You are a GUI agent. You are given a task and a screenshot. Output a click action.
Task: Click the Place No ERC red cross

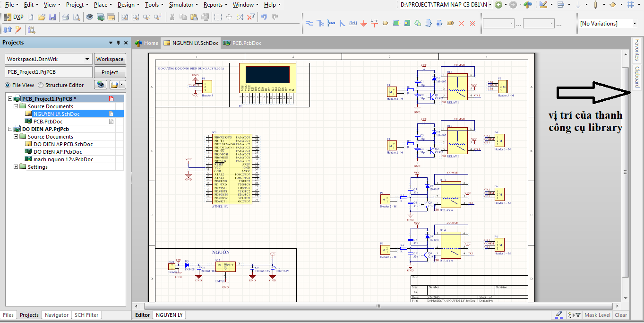[462, 23]
